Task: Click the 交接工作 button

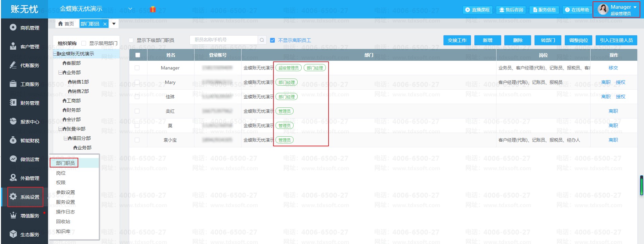Action: [457, 40]
